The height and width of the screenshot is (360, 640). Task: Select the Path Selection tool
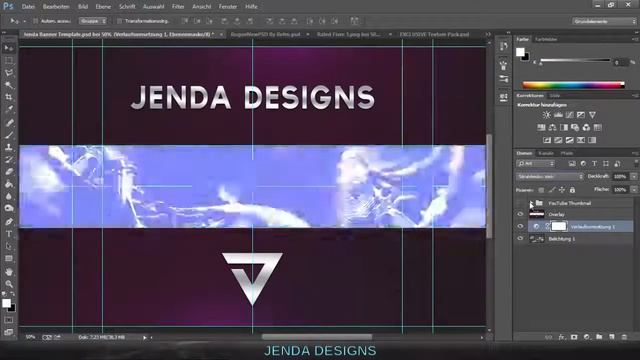(x=9, y=246)
